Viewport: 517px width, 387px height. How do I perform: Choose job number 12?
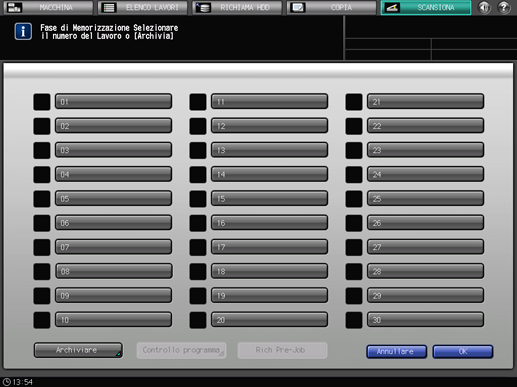pos(270,126)
